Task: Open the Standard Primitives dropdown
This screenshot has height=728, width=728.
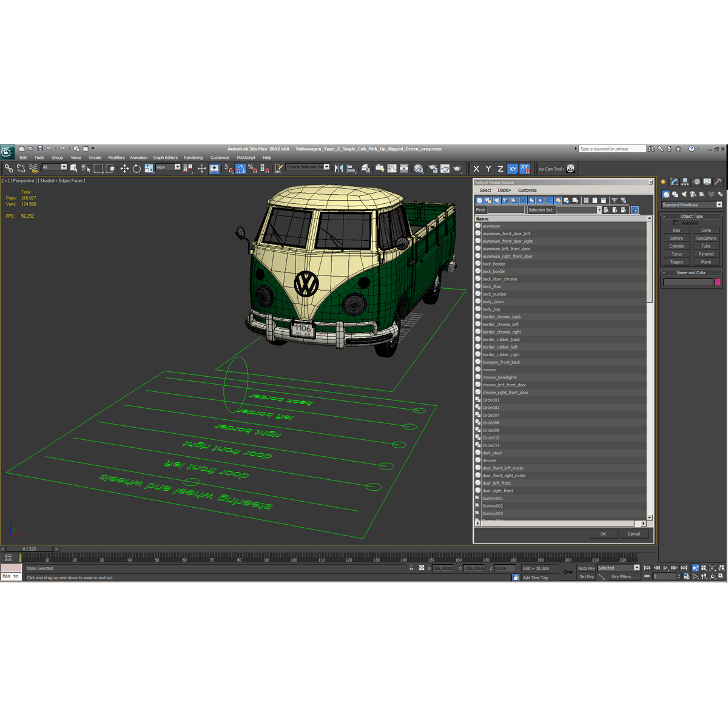Action: (x=692, y=205)
